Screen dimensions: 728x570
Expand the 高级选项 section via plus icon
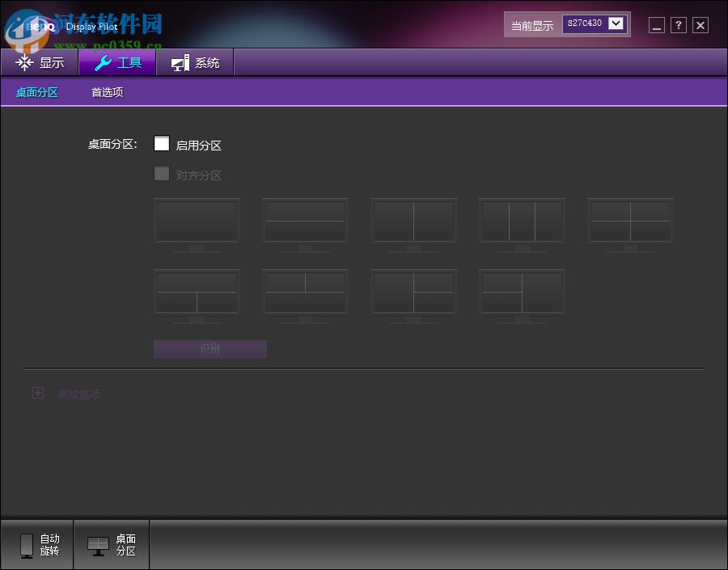[38, 393]
